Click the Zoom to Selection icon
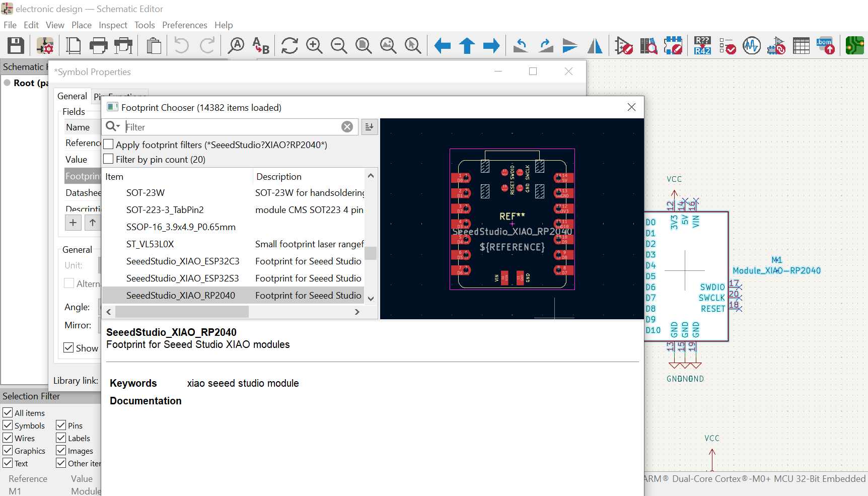Screen dimensions: 868x496 click(x=413, y=46)
